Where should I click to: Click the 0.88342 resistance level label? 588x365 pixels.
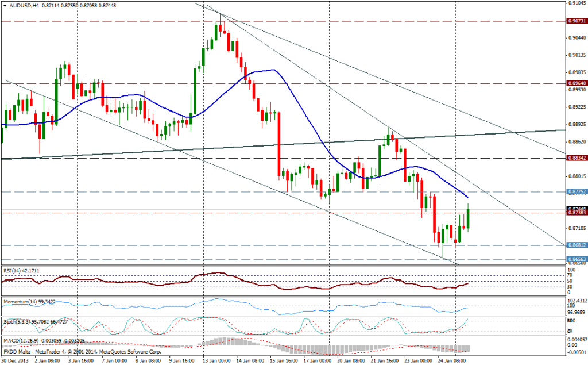coord(576,158)
